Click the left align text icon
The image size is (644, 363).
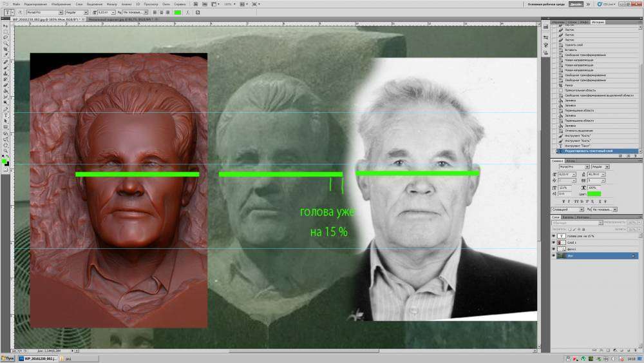tap(155, 12)
